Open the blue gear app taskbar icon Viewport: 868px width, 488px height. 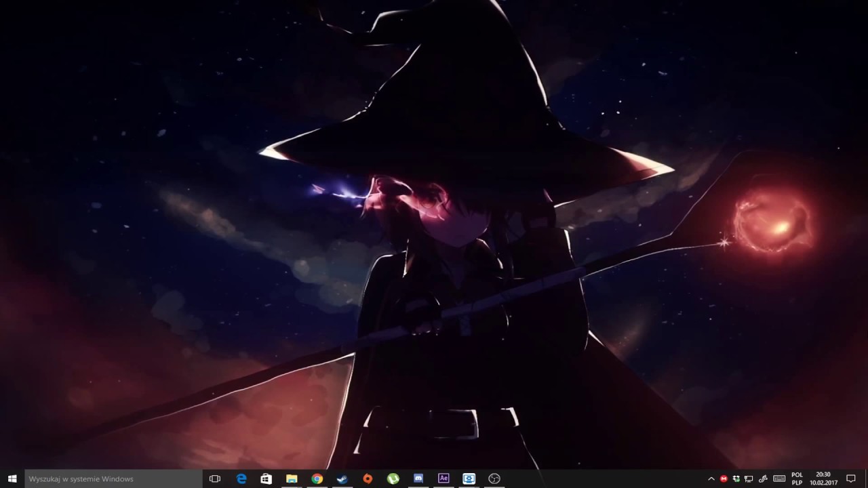[469, 479]
